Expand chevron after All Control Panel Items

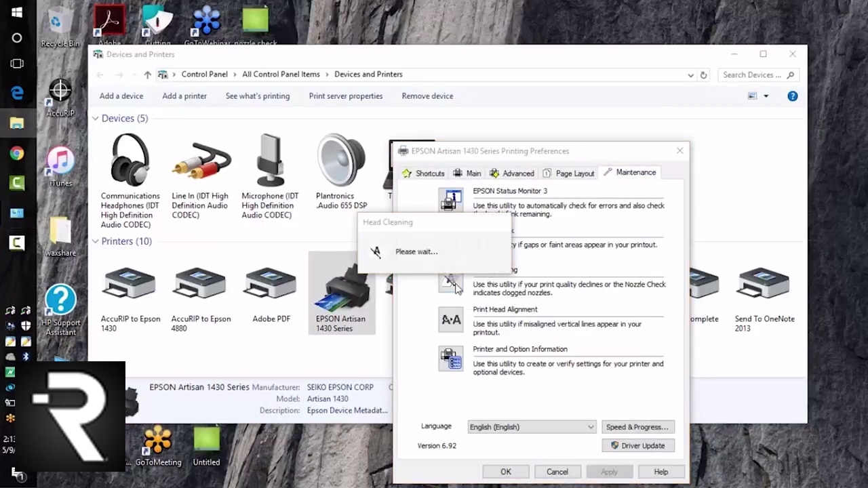(x=327, y=75)
